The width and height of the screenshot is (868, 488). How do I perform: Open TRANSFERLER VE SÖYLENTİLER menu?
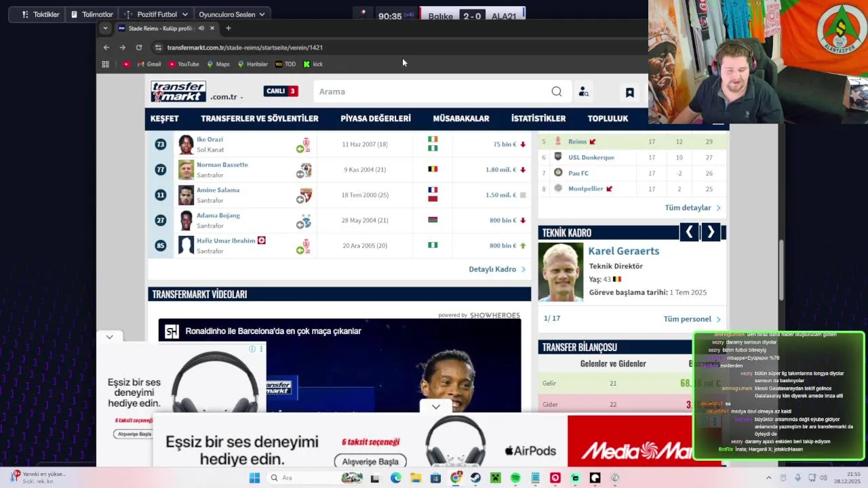(260, 119)
